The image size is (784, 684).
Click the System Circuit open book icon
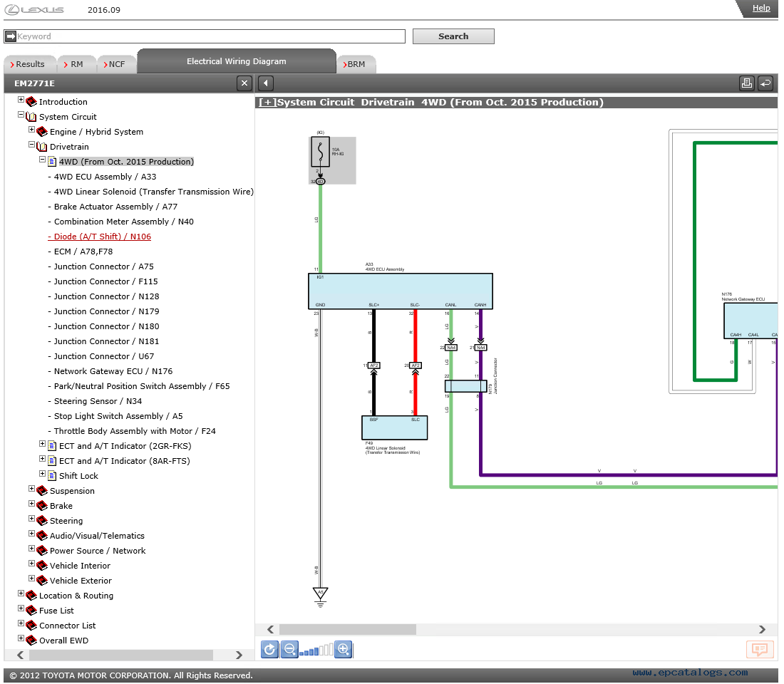31,117
